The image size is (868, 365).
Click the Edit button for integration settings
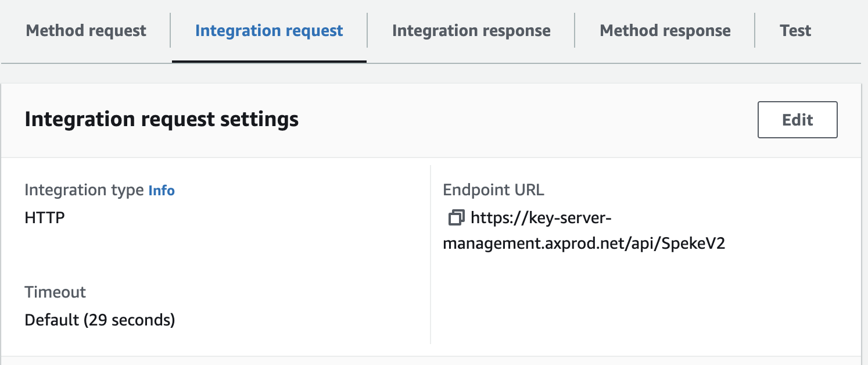(x=797, y=120)
